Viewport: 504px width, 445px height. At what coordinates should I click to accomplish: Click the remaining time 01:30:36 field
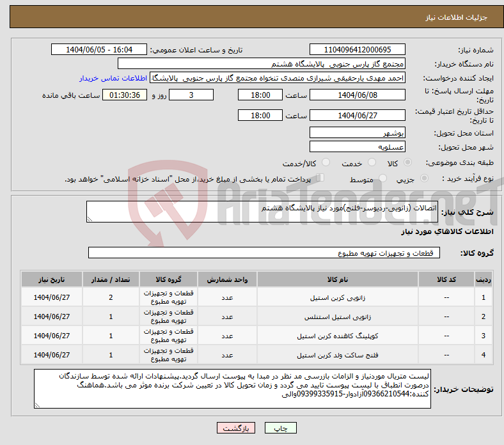point(125,95)
